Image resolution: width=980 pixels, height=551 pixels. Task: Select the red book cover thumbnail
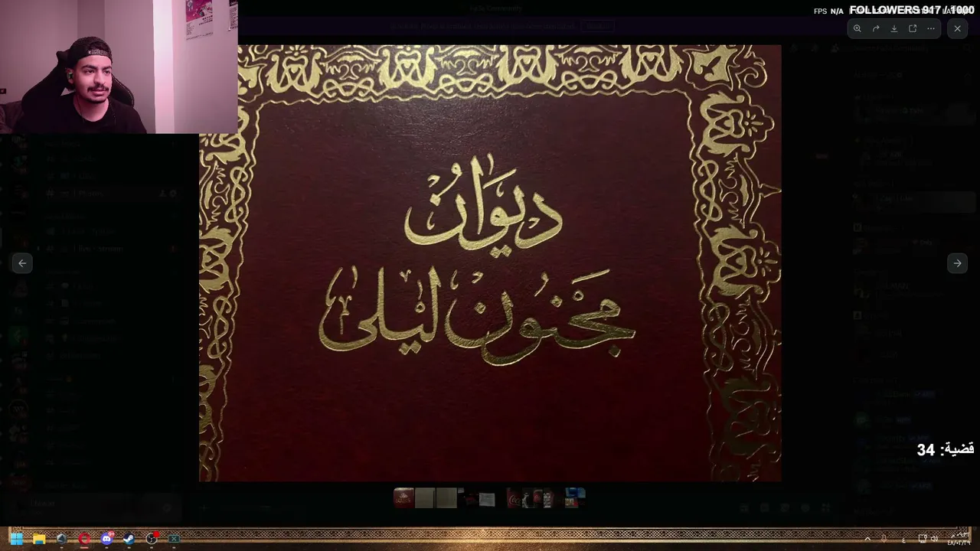[x=403, y=498]
